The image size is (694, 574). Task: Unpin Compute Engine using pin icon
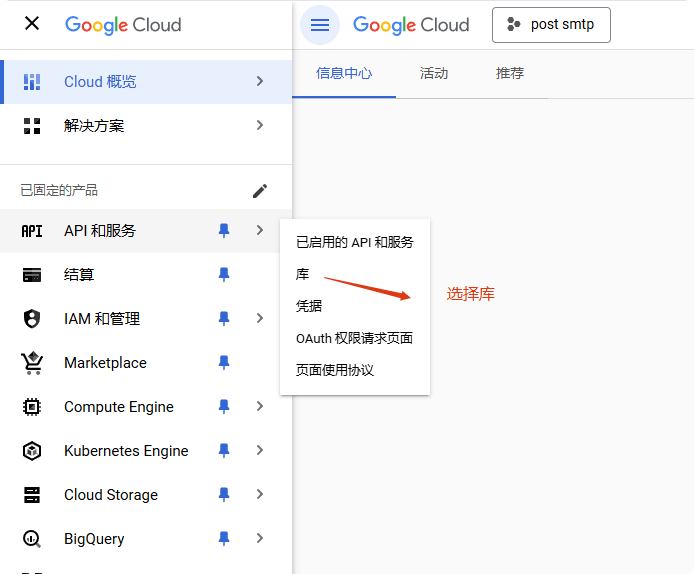click(224, 407)
